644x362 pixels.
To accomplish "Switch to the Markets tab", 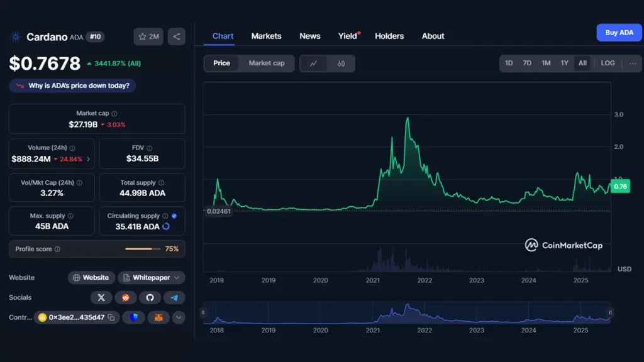I will click(x=266, y=36).
